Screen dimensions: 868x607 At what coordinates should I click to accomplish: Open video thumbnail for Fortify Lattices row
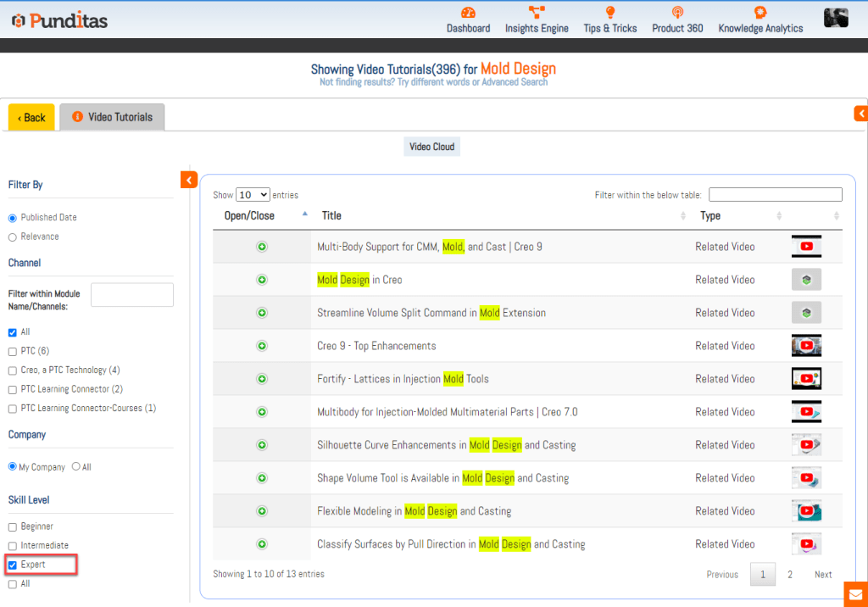pos(806,379)
